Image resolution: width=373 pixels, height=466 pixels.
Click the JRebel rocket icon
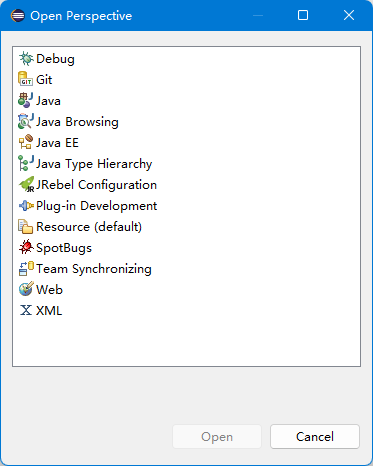click(26, 185)
